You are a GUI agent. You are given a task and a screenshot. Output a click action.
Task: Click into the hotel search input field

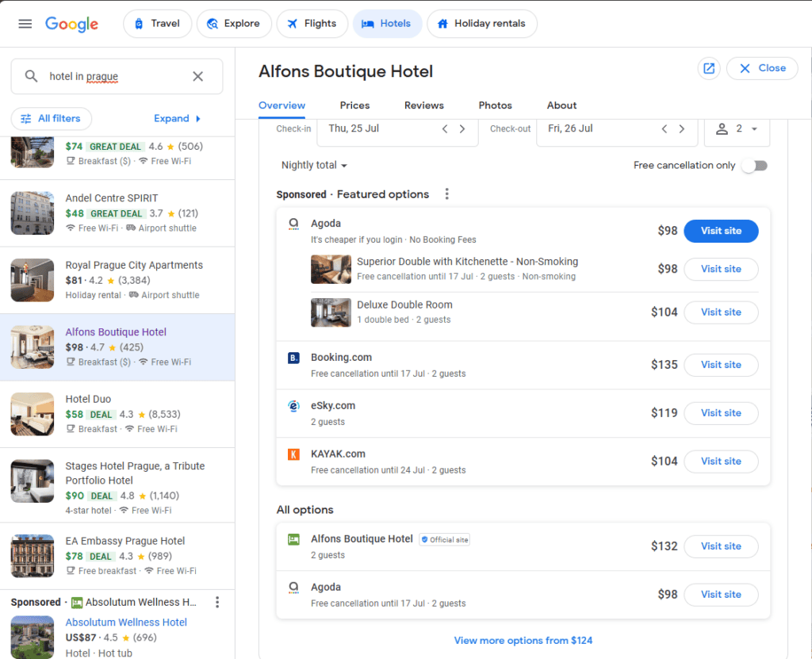point(111,77)
